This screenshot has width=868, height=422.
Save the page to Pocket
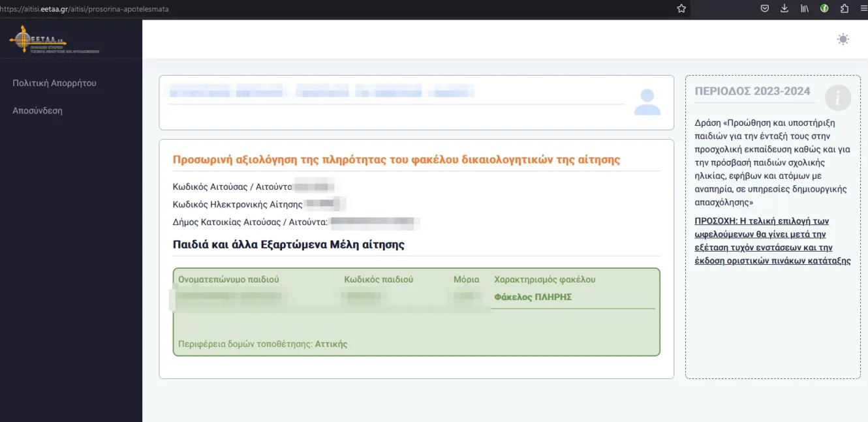coord(765,8)
